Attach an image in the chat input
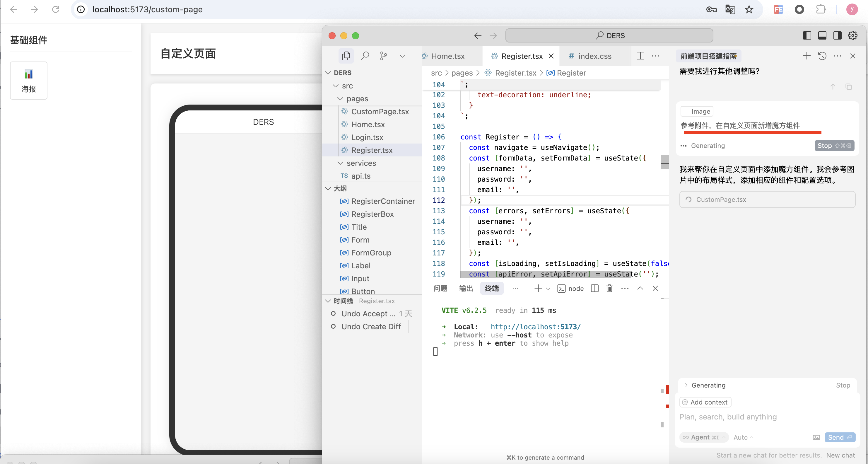Image resolution: width=868 pixels, height=464 pixels. (816, 437)
